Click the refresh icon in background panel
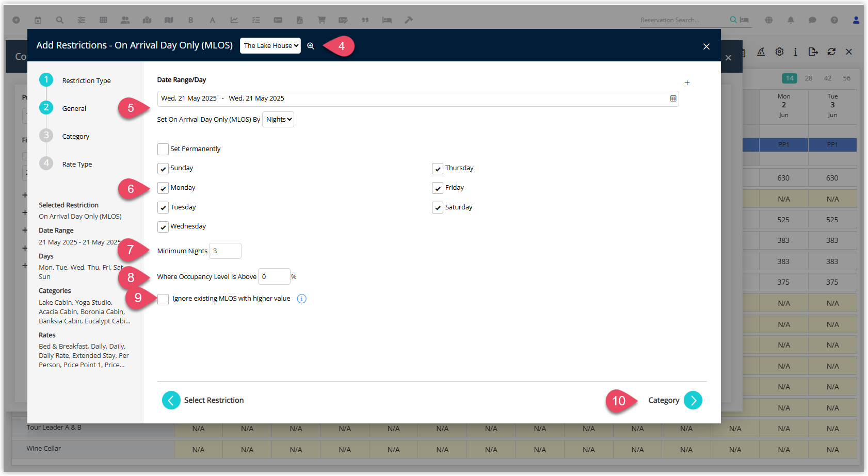 [x=831, y=52]
